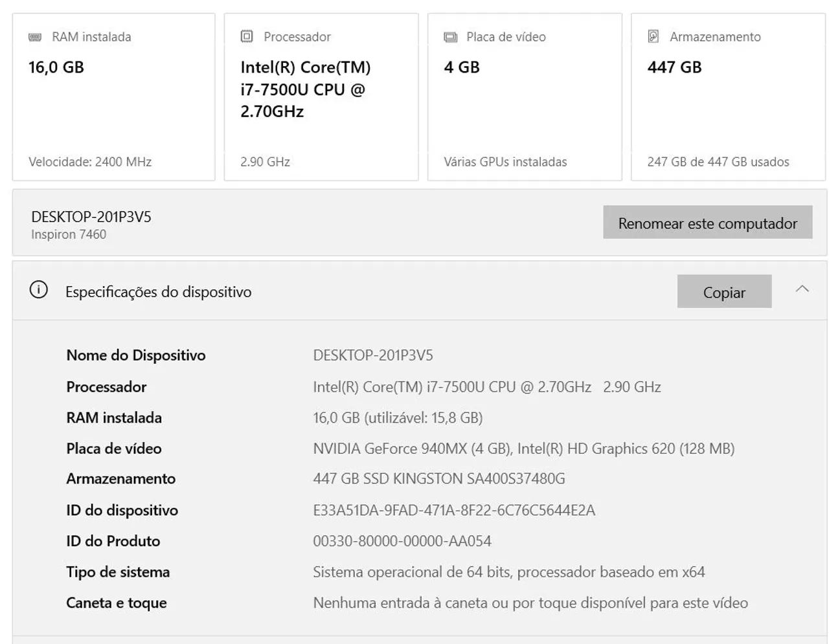829x644 pixels.
Task: Select the device ID "E33A51DA-9FAD-471A-8F22-6C76C5644E2A"
Action: tap(454, 510)
